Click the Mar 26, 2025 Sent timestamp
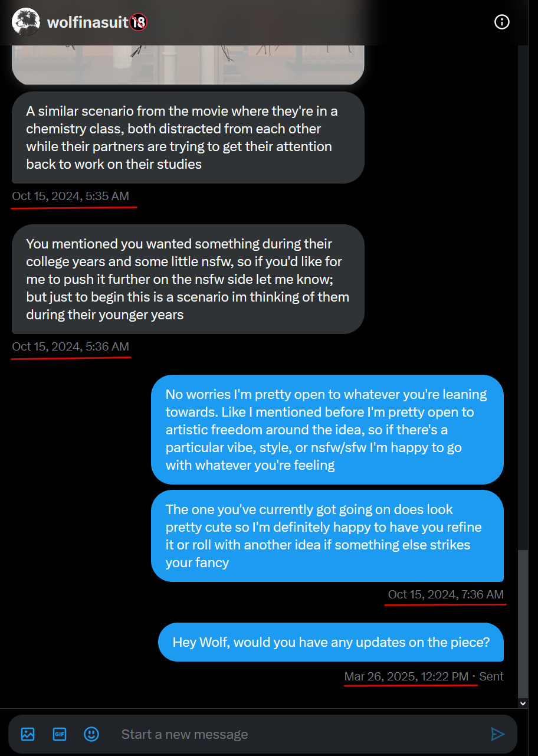 424,677
